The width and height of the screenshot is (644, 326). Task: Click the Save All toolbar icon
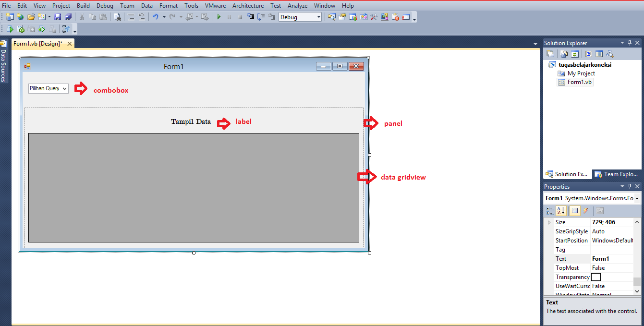click(x=68, y=16)
